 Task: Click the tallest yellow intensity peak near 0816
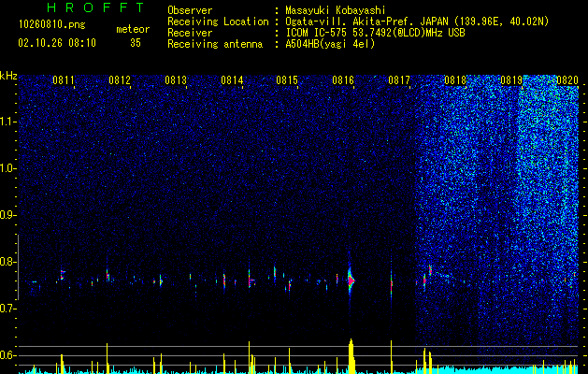[x=351, y=356]
